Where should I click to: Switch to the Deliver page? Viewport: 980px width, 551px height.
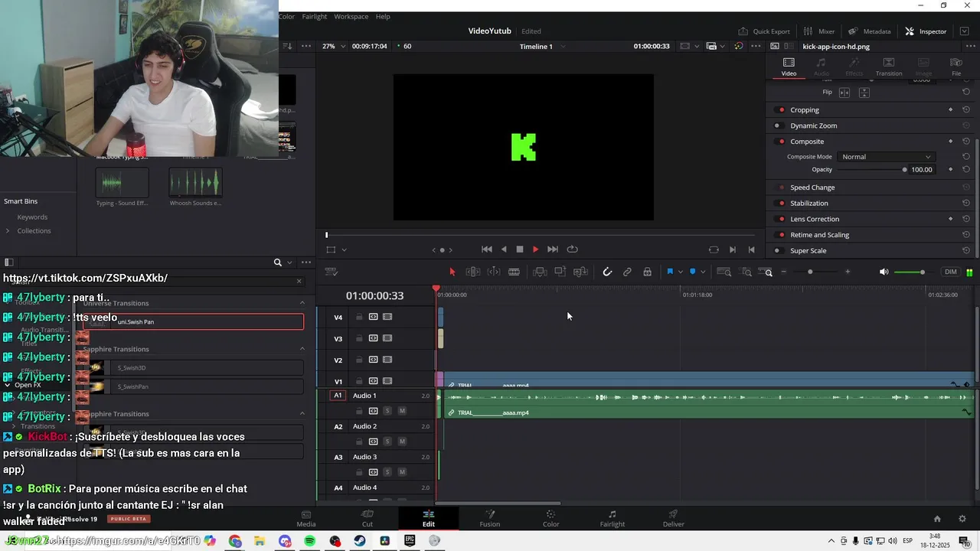(674, 518)
